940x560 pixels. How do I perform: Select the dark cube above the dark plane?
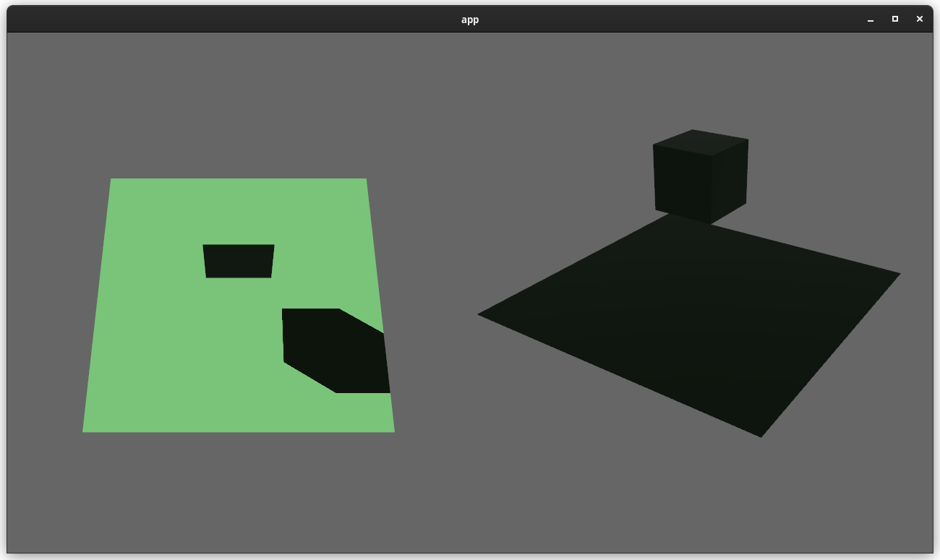point(701,177)
